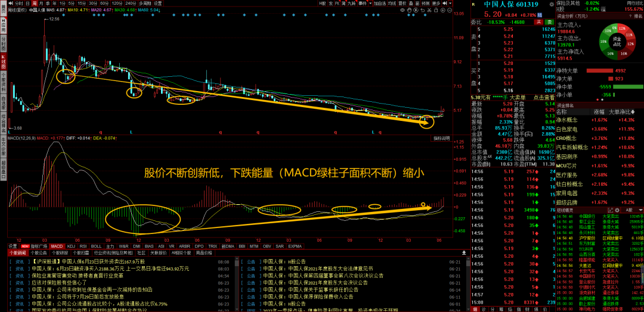The height and width of the screenshot is (312, 644).
Task: Click the 预测 toolbar button
Action: [x=425, y=4]
